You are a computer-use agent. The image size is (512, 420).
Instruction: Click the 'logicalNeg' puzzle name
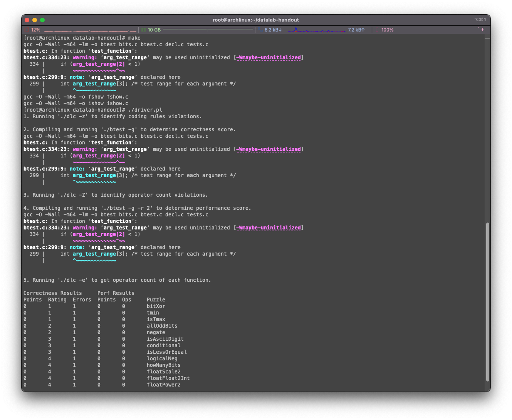point(162,358)
